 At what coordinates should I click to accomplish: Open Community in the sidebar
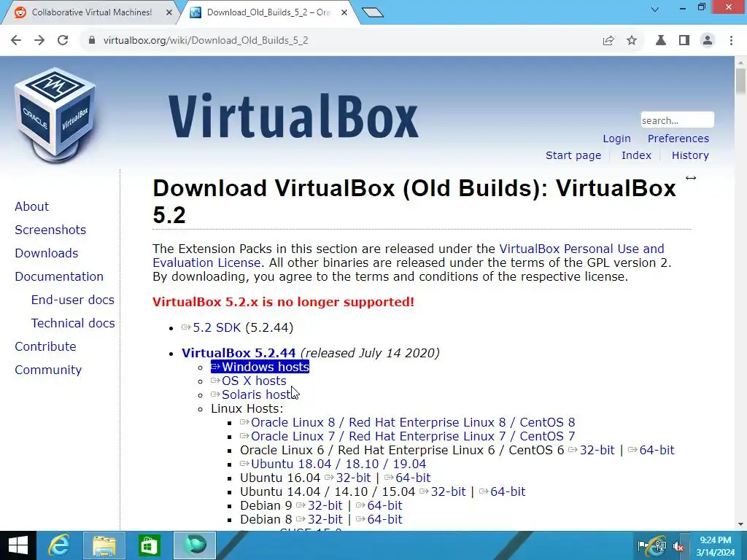pos(48,370)
